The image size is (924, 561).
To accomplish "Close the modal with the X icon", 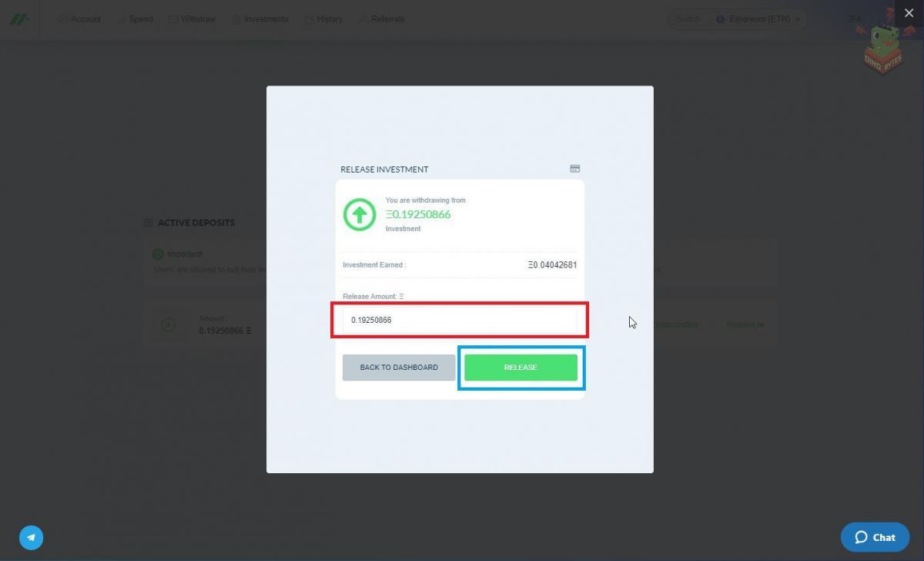I will [909, 13].
